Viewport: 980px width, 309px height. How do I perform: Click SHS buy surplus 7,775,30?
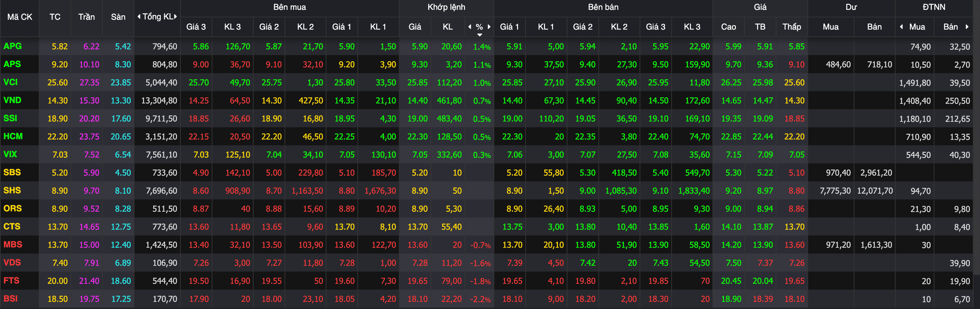pyautogui.click(x=835, y=191)
